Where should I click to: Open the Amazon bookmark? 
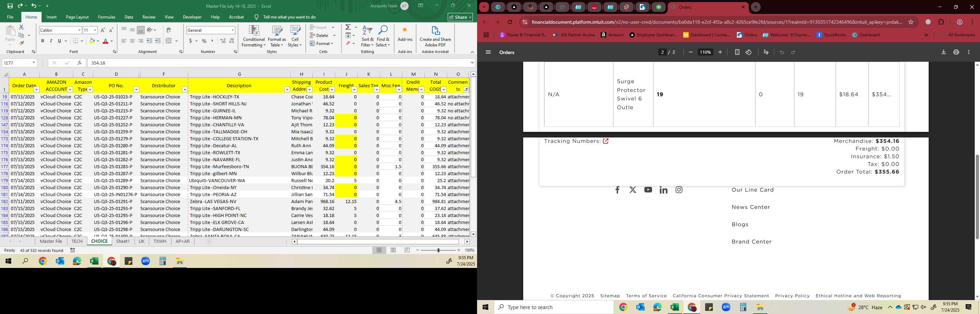612,35
